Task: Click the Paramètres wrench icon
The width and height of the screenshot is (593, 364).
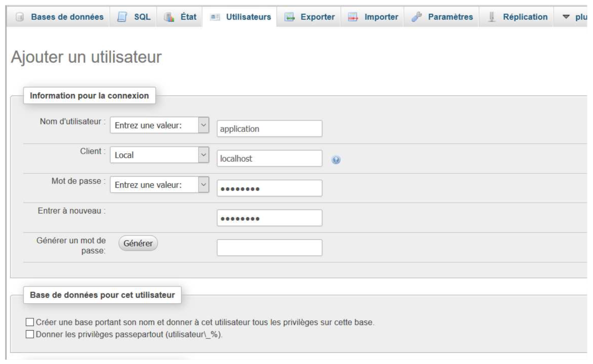Action: tap(416, 17)
